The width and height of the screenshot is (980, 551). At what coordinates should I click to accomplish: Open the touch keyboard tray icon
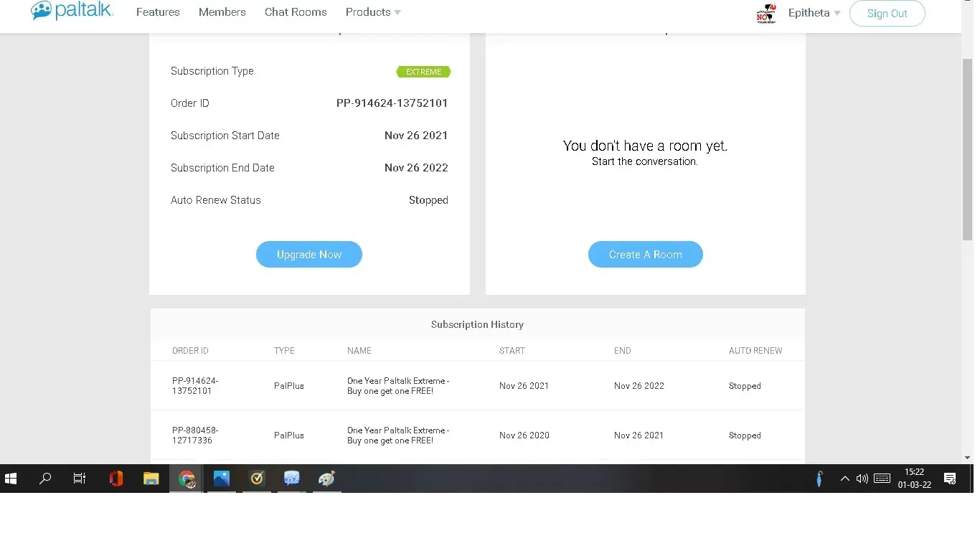[882, 479]
